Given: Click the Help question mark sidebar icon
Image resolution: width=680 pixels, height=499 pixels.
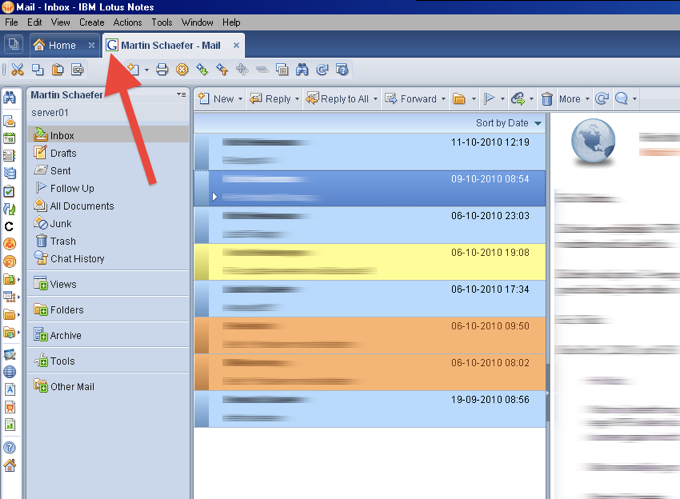Looking at the screenshot, I should [x=10, y=448].
